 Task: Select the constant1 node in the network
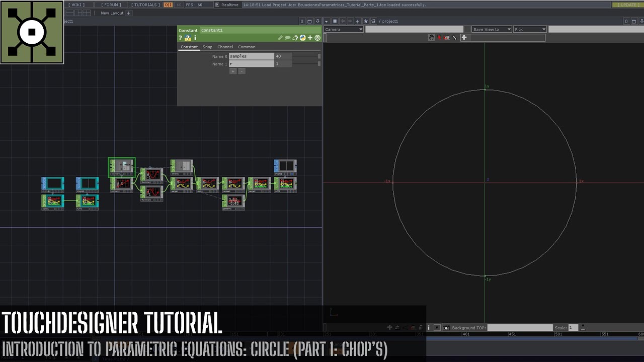coord(121,166)
